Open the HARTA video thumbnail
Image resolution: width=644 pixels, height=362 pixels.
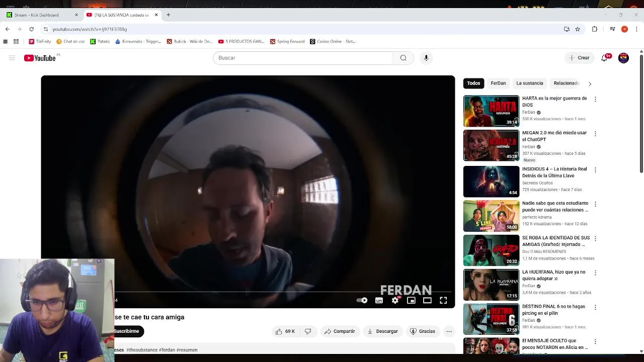point(491,111)
